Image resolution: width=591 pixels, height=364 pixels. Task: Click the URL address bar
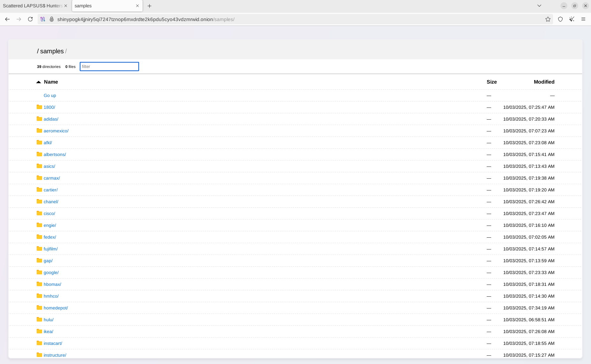(x=287, y=19)
